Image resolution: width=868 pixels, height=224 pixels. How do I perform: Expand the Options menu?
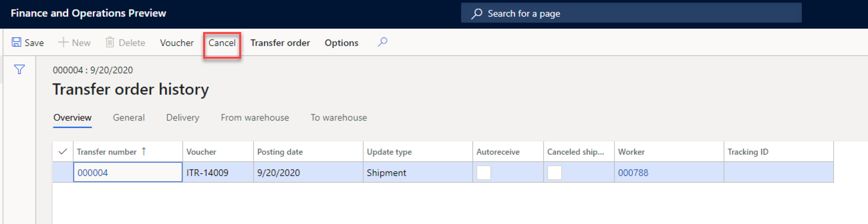tap(342, 42)
